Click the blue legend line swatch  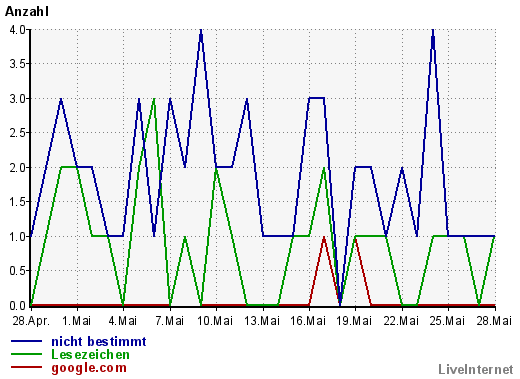(27, 341)
